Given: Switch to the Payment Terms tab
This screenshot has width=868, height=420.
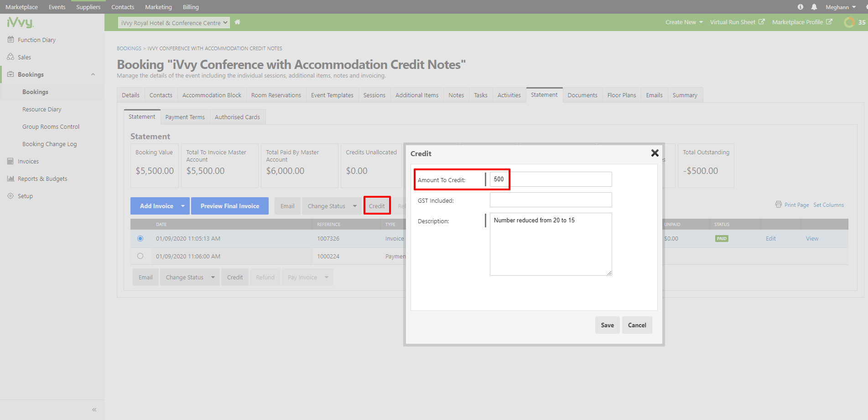Looking at the screenshot, I should point(185,117).
